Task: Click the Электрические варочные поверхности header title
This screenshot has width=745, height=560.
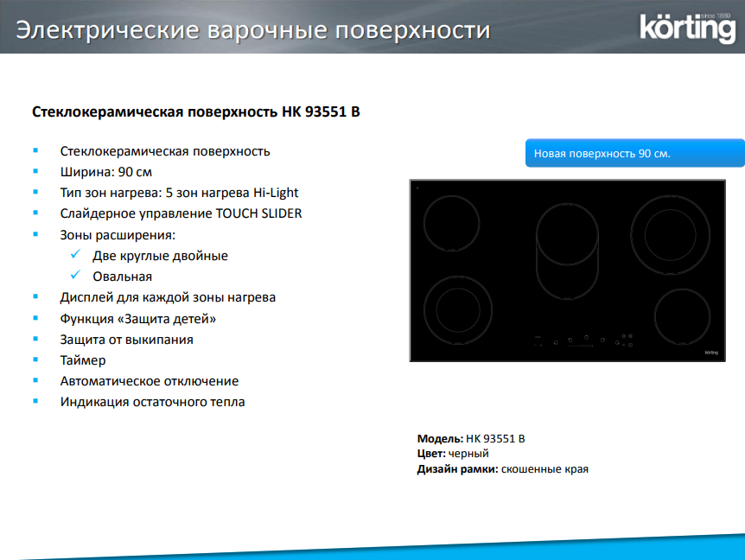Action: pos(253,31)
